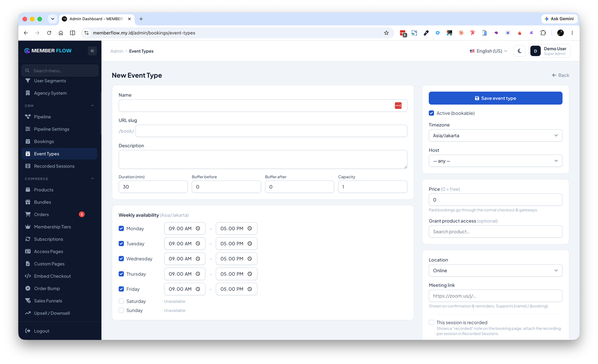Click the clock icon for Tuesday start time
This screenshot has height=364, width=598.
[x=198, y=244]
